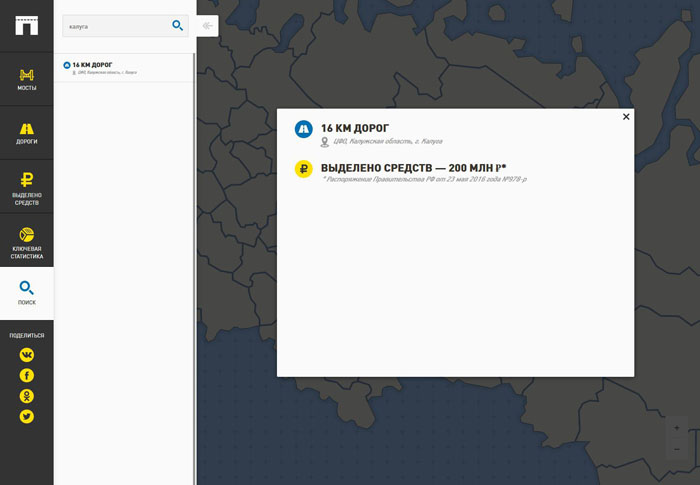Share the page on Facebook

tap(27, 375)
